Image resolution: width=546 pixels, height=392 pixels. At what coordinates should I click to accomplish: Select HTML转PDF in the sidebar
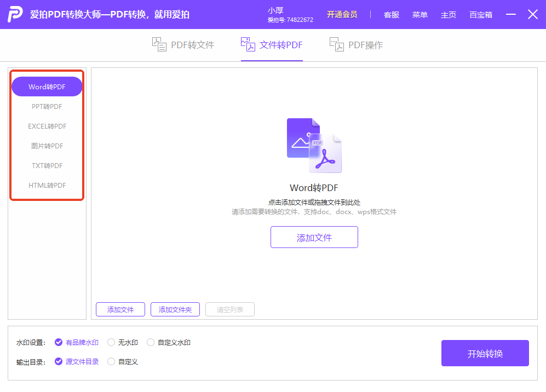47,186
